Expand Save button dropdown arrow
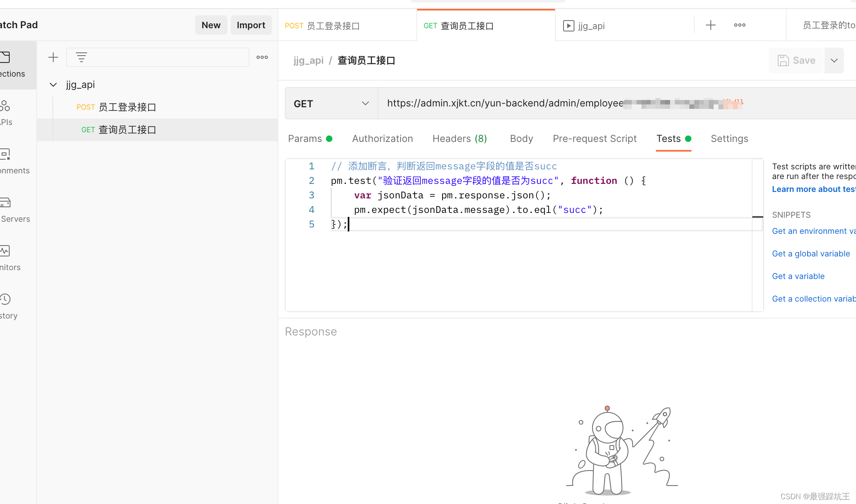856x504 pixels. coord(834,60)
